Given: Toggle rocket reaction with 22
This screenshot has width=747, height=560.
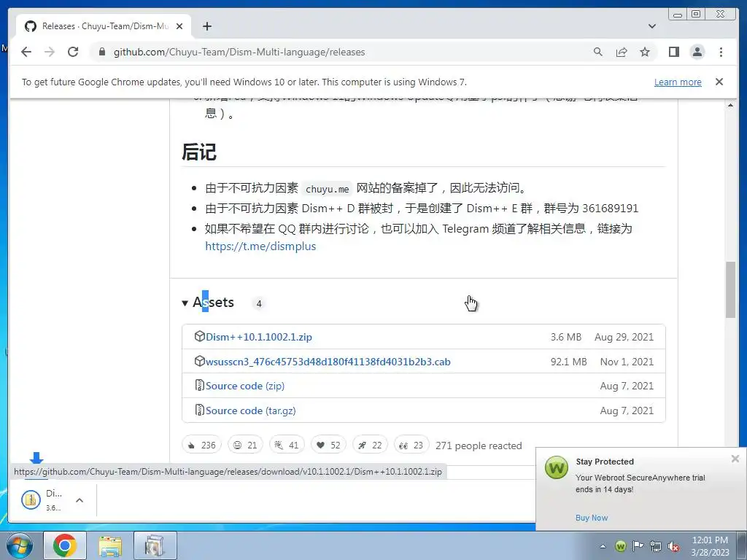Looking at the screenshot, I should (370, 446).
